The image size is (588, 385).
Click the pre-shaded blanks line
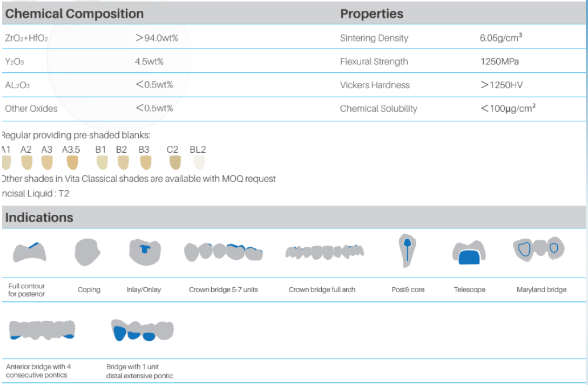click(x=76, y=136)
